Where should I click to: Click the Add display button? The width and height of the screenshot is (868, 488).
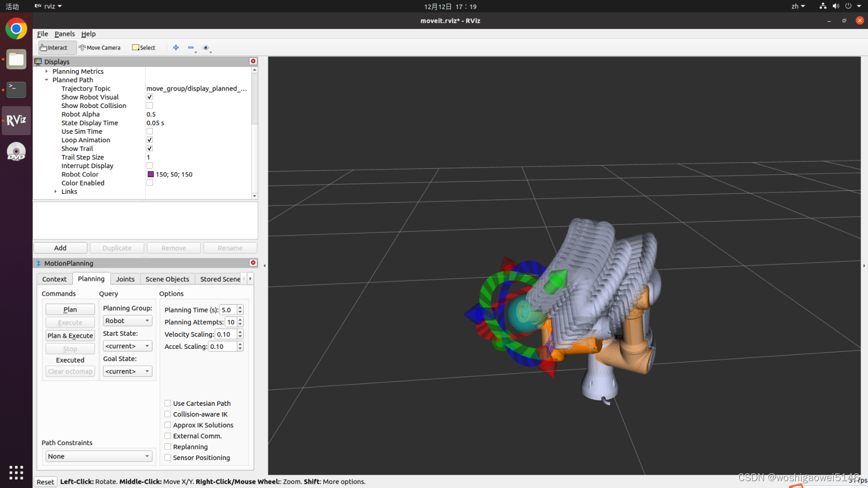(61, 248)
